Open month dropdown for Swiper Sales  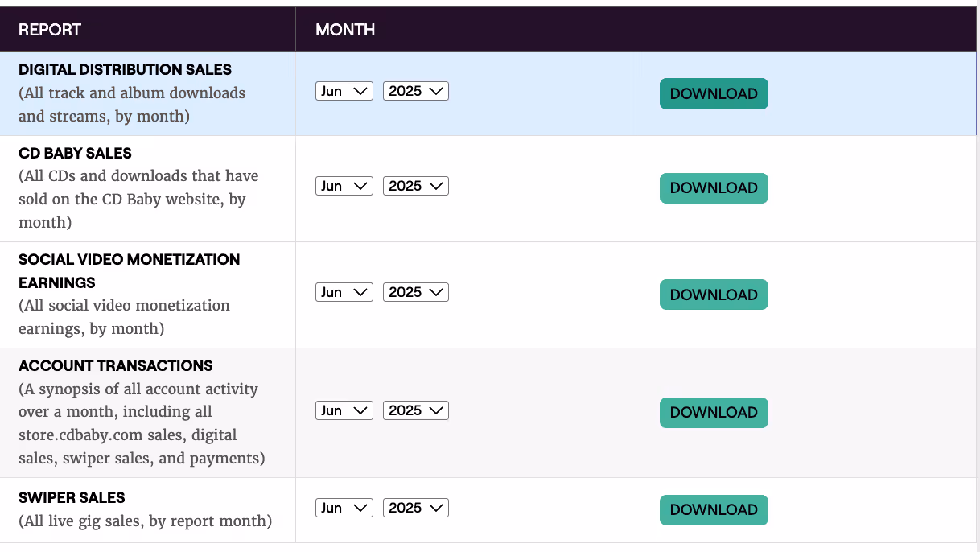pyautogui.click(x=344, y=508)
